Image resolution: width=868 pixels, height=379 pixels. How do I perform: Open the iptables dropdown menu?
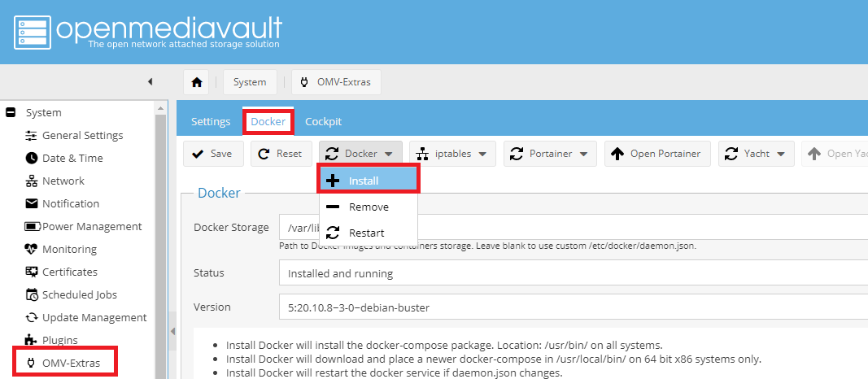tap(453, 154)
